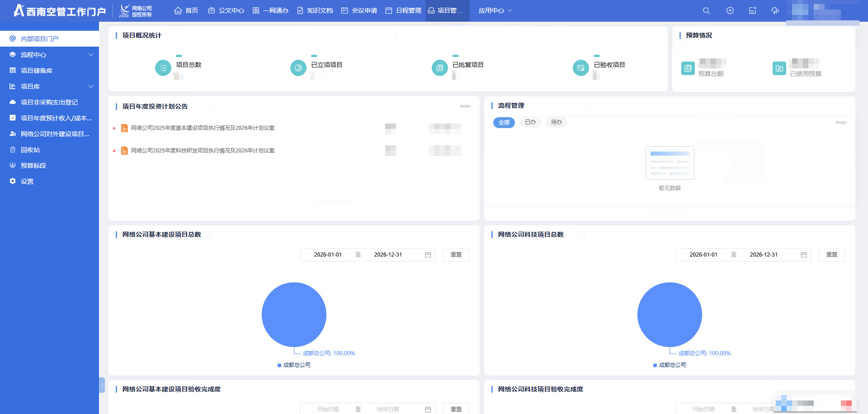Open 预算标段 in the sidebar
Screen dimensions: 868x414
coord(50,166)
